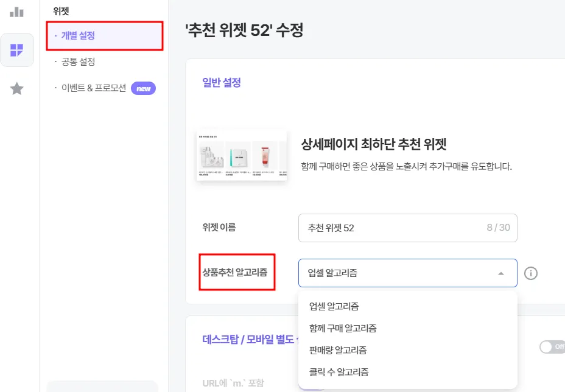Screen dimensions: 565x392
Task: Open the star favorites icon in the sidebar
Action: [x=17, y=89]
